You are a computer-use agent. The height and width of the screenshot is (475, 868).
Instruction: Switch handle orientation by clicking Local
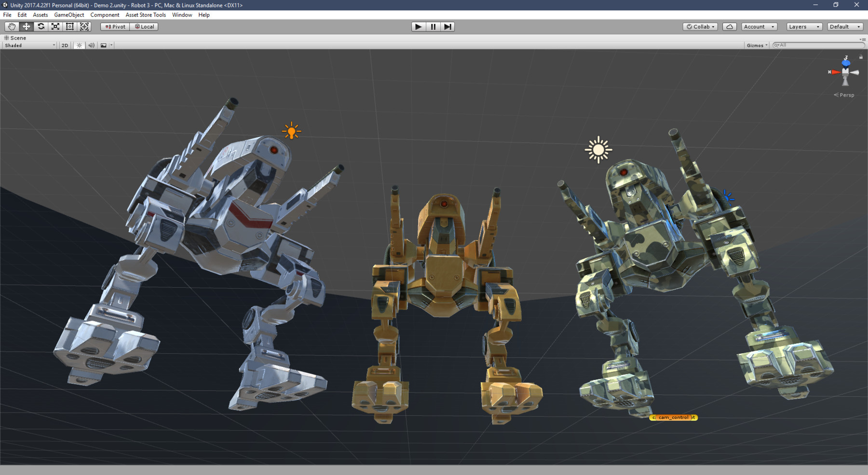(x=144, y=27)
